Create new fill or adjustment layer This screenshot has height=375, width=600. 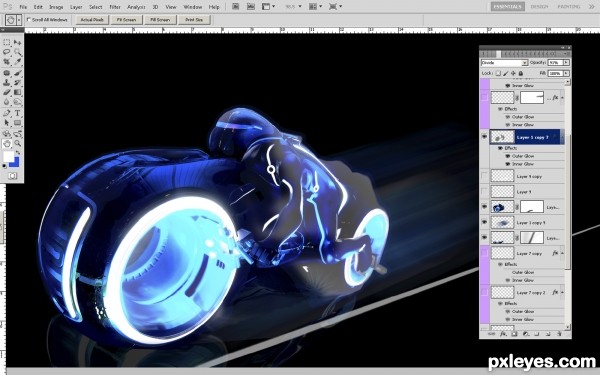pyautogui.click(x=525, y=334)
